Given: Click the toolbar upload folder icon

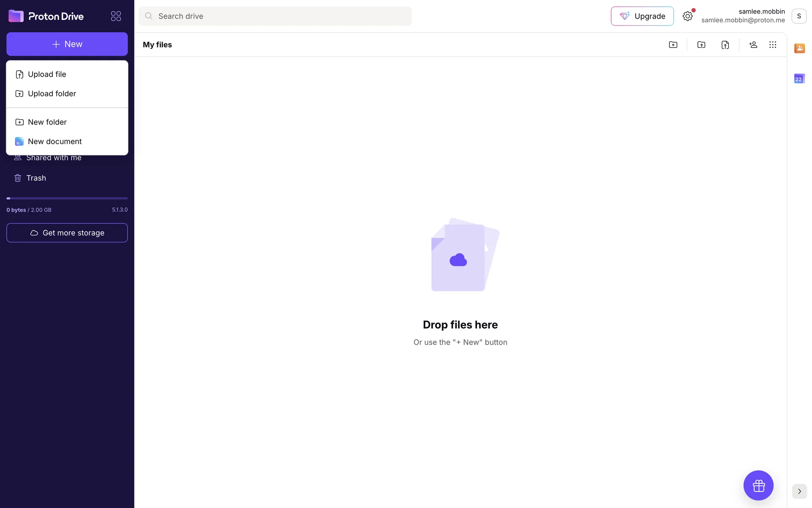Looking at the screenshot, I should (x=701, y=45).
